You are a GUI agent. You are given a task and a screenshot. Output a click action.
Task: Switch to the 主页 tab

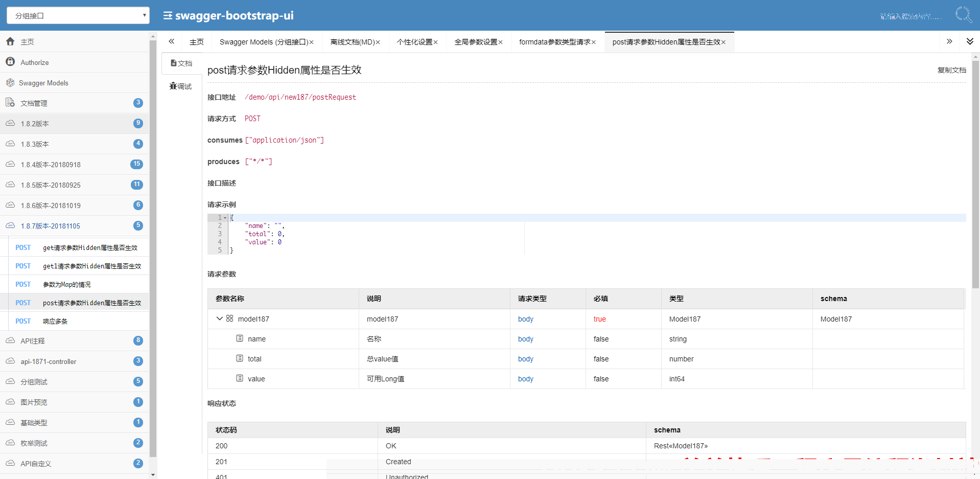pyautogui.click(x=197, y=42)
